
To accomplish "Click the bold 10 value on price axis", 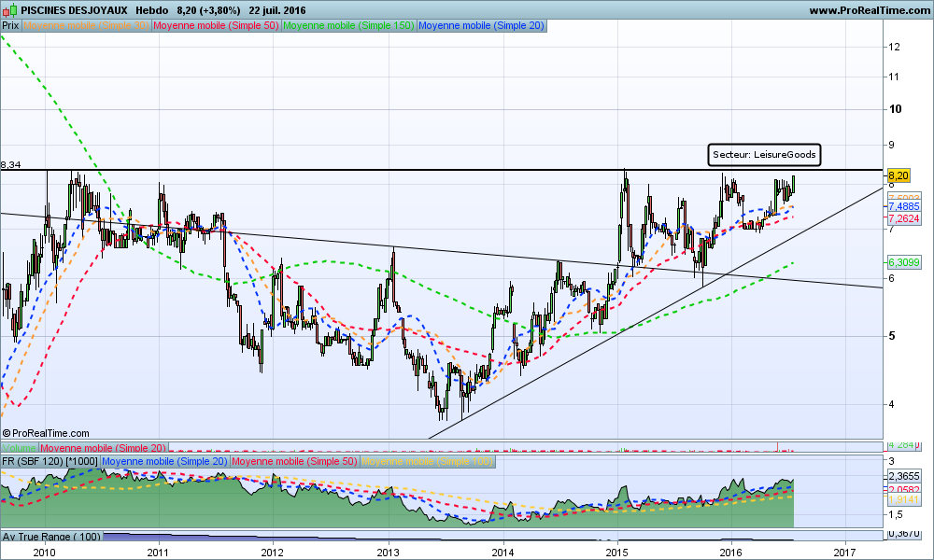I will coord(895,109).
